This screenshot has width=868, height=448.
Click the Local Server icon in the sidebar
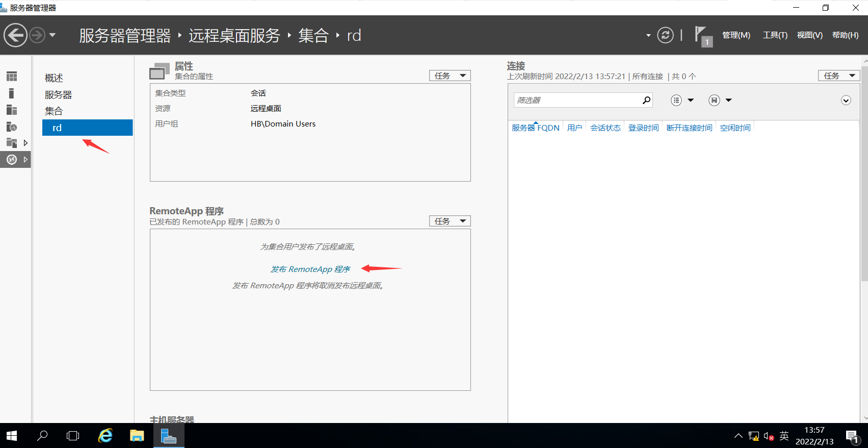(x=12, y=93)
